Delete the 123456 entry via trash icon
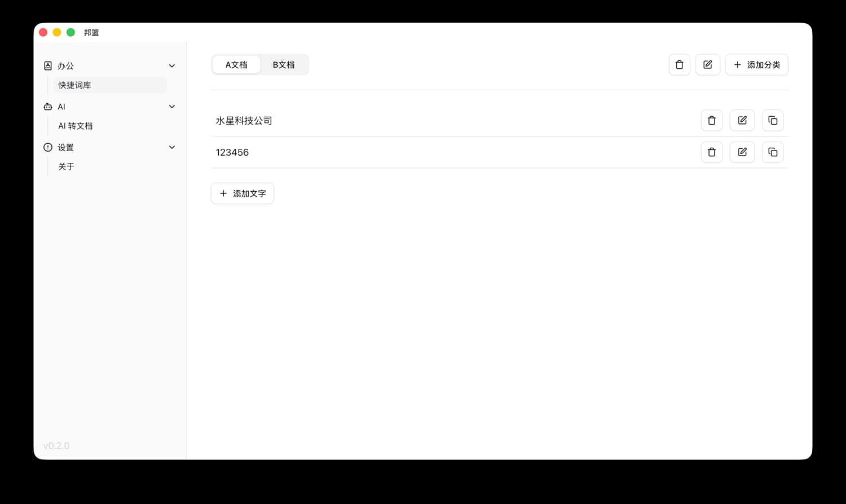Viewport: 846px width, 504px height. click(711, 152)
